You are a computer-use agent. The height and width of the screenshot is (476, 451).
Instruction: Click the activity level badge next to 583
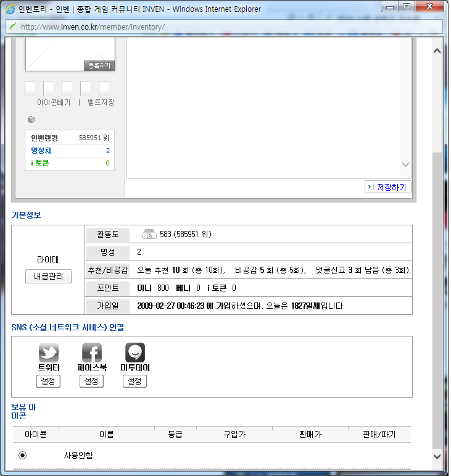[x=149, y=234]
